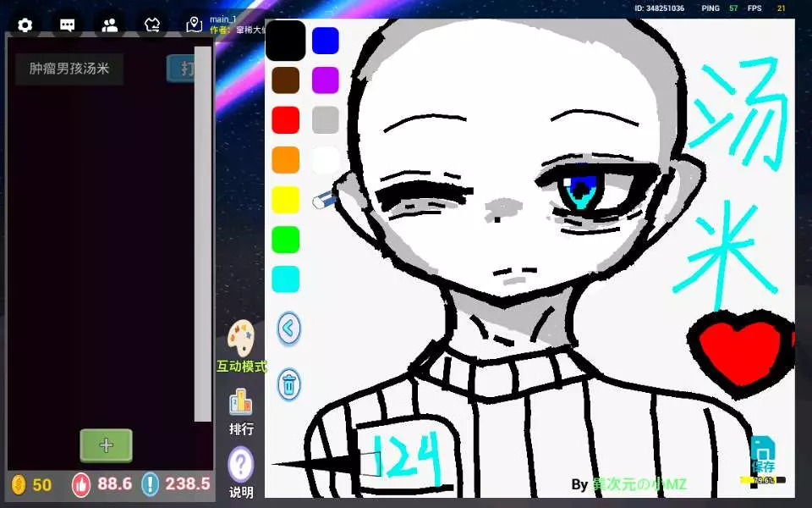Open the 说明 help question icon
The height and width of the screenshot is (508, 812).
[x=241, y=465]
